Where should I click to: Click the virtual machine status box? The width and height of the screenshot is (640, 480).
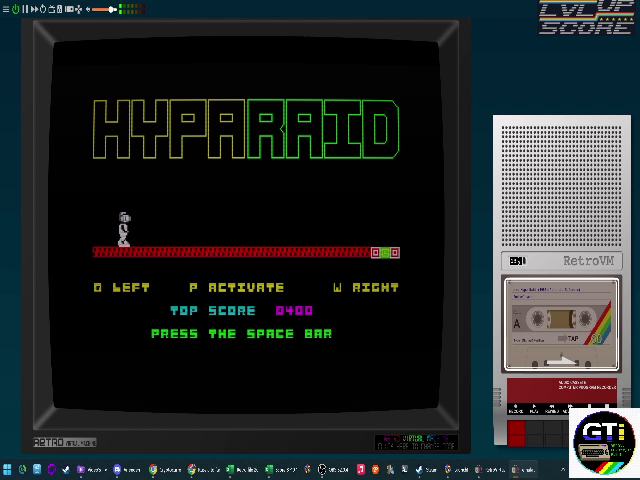pyautogui.click(x=416, y=442)
